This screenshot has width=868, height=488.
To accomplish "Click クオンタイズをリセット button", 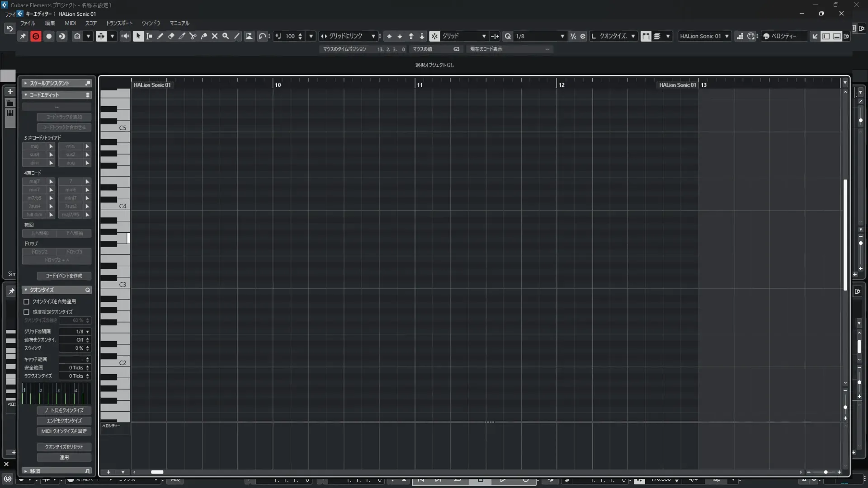I will [64, 447].
